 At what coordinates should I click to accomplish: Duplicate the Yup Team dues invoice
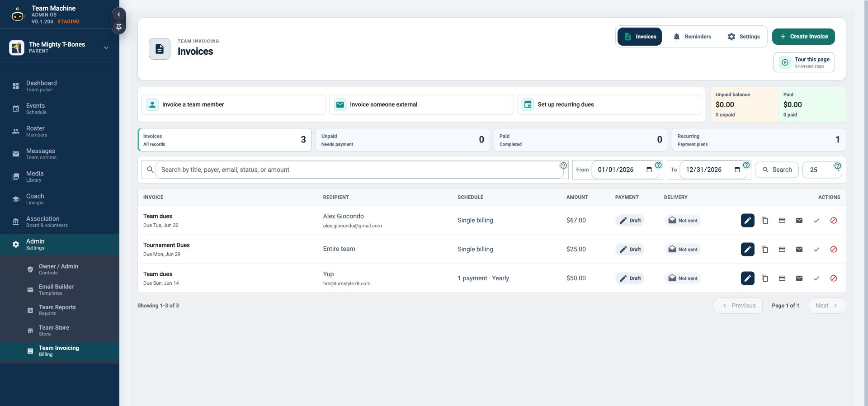coord(764,278)
